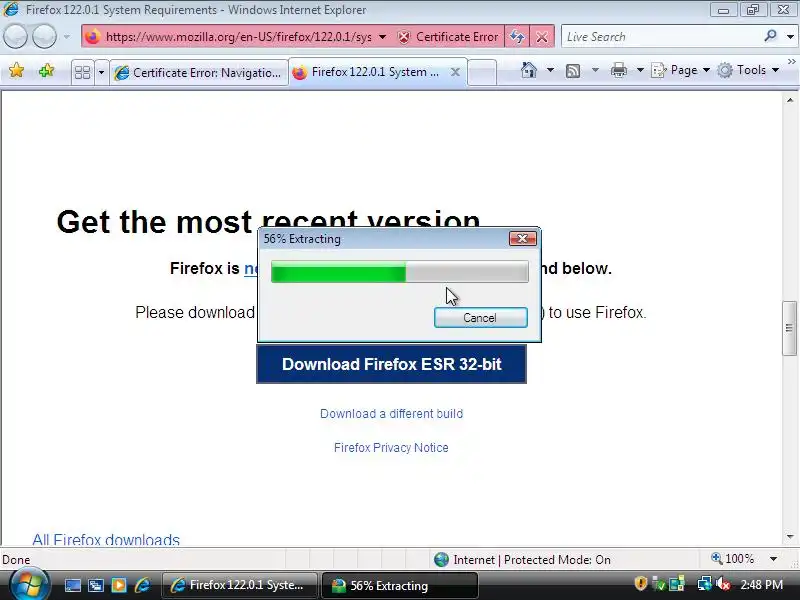Click the Done status bar text
Image resolution: width=800 pixels, height=600 pixels.
coord(16,560)
